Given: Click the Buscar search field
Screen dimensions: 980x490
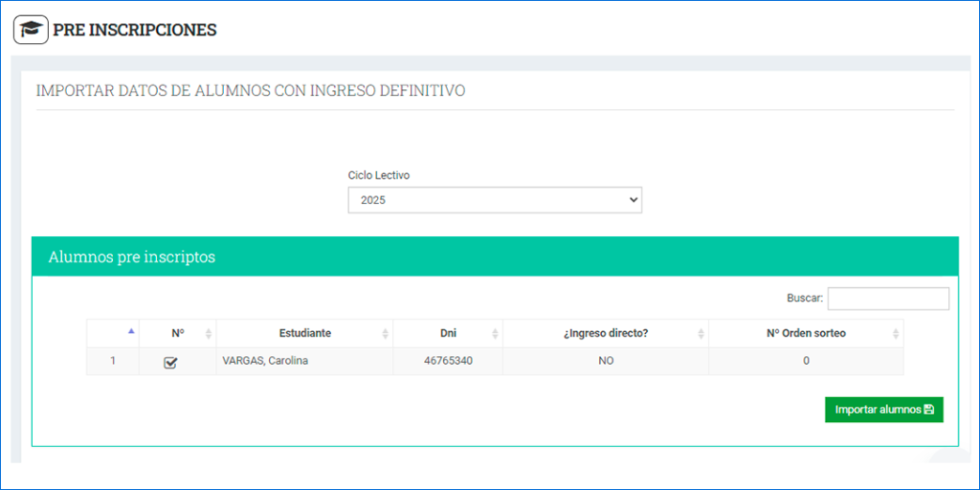Looking at the screenshot, I should [x=888, y=299].
